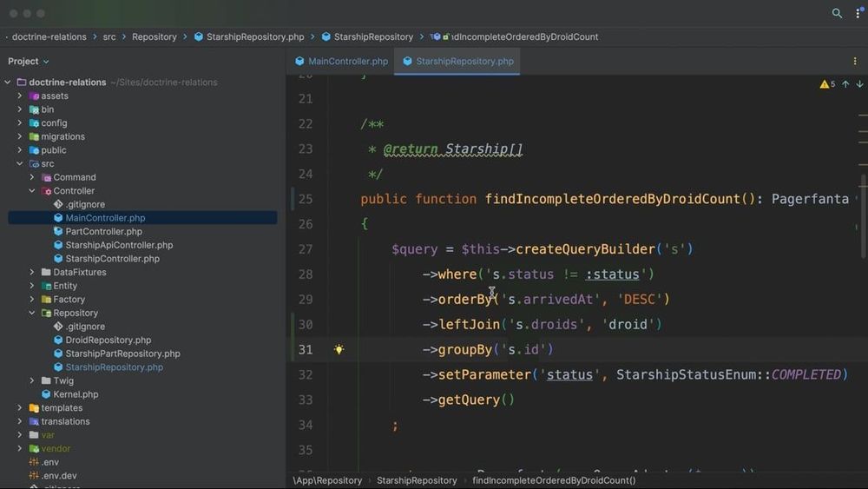Open the IDE settings menu icon in the title bar
The image size is (868, 489).
858,13
